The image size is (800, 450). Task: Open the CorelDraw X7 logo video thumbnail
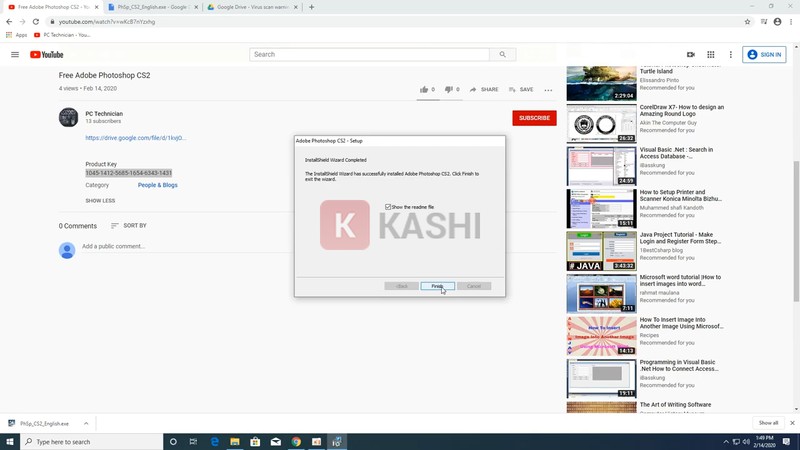pyautogui.click(x=601, y=124)
